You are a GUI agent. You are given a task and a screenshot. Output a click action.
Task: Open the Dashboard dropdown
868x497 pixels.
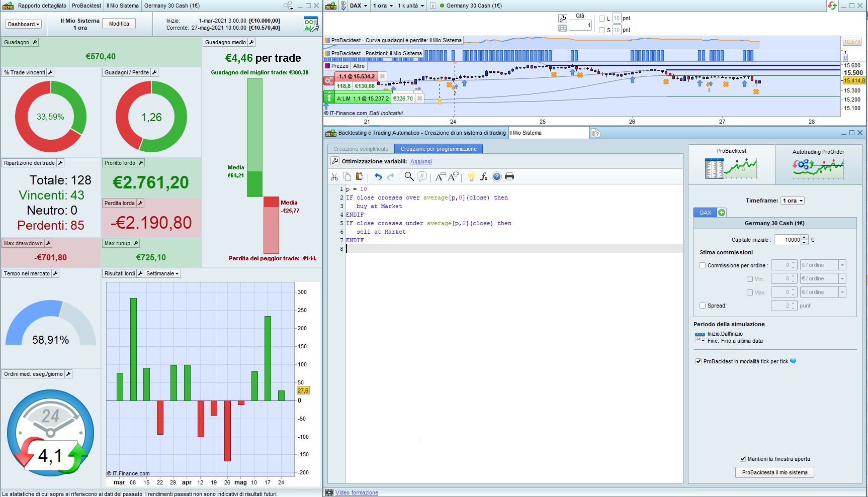(23, 24)
